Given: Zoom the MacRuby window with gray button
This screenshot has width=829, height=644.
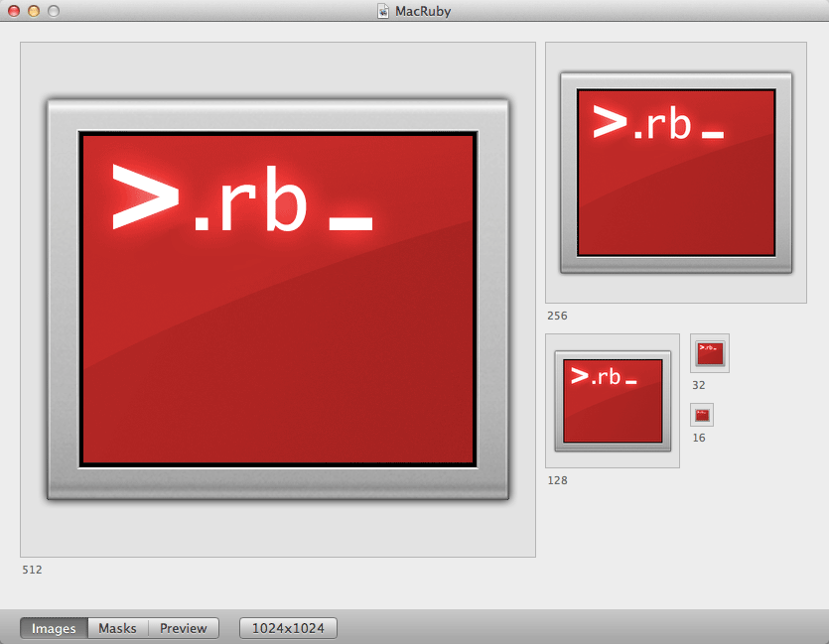Looking at the screenshot, I should (54, 11).
